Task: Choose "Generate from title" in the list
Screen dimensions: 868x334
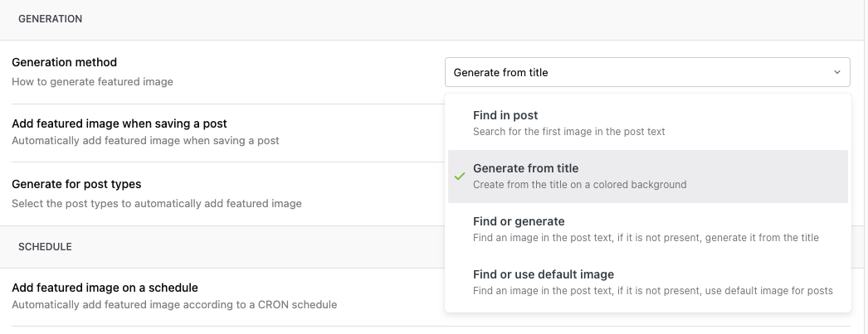Action: (x=525, y=168)
